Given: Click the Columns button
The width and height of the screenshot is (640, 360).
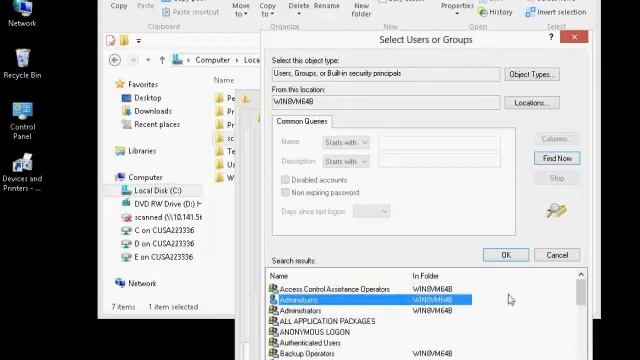Looking at the screenshot, I should pyautogui.click(x=557, y=139).
